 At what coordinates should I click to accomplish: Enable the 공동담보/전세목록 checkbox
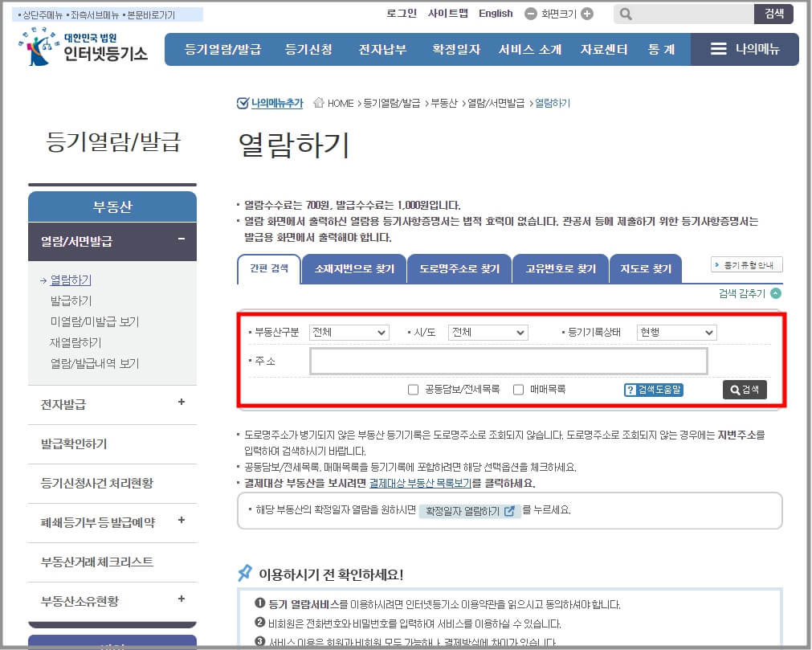(x=413, y=389)
